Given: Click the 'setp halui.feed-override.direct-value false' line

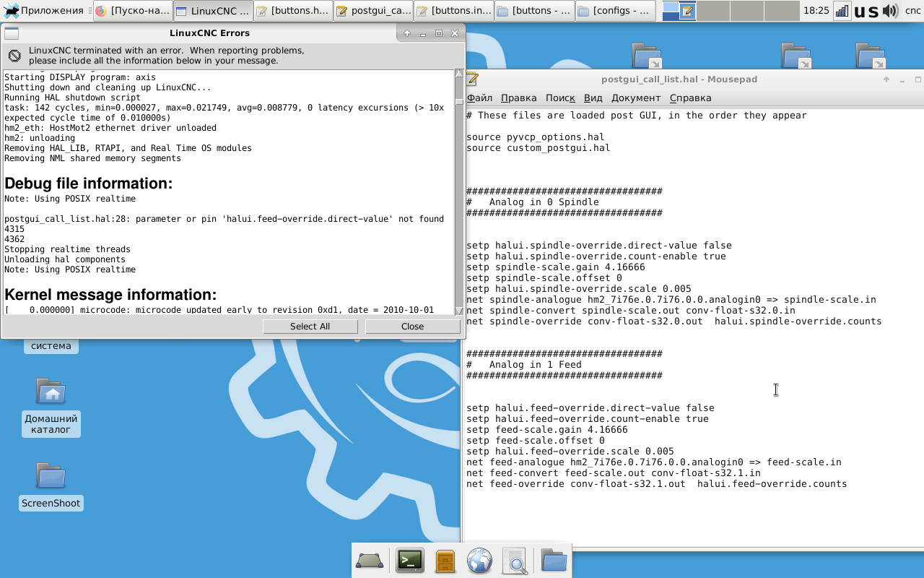Looking at the screenshot, I should click(590, 408).
